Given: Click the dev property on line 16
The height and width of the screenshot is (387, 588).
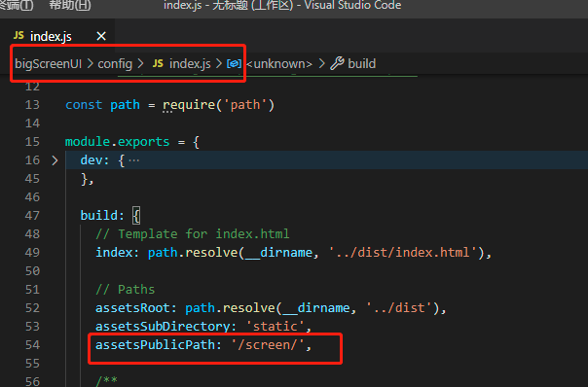Looking at the screenshot, I should click(92, 160).
